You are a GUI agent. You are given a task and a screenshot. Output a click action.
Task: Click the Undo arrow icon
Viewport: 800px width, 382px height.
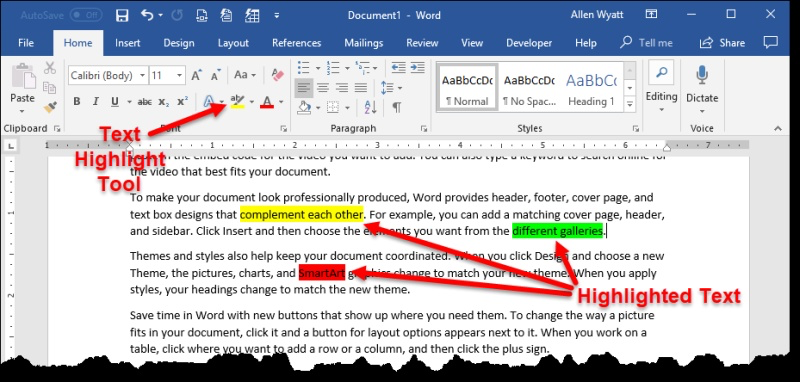point(147,15)
